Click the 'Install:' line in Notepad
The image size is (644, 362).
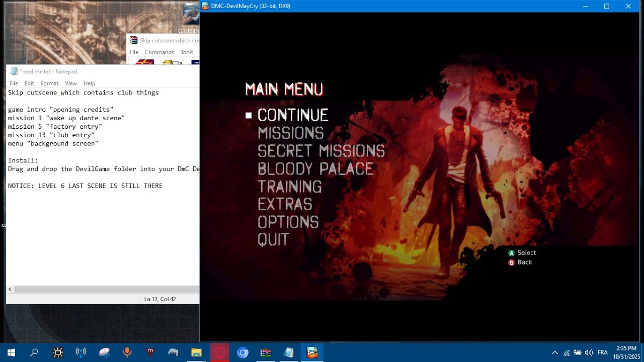tap(23, 160)
